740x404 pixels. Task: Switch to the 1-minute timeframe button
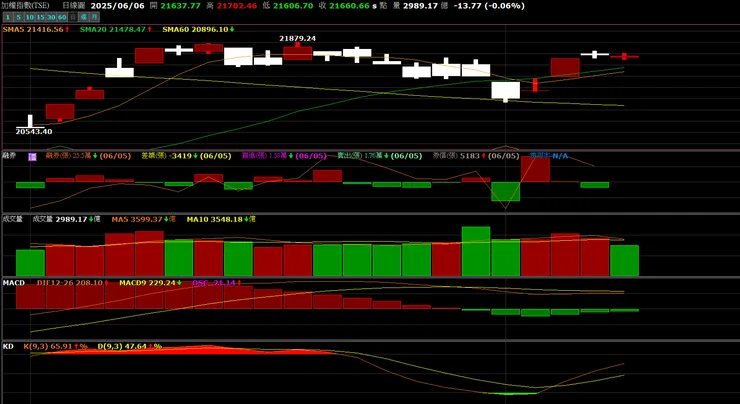(8, 17)
